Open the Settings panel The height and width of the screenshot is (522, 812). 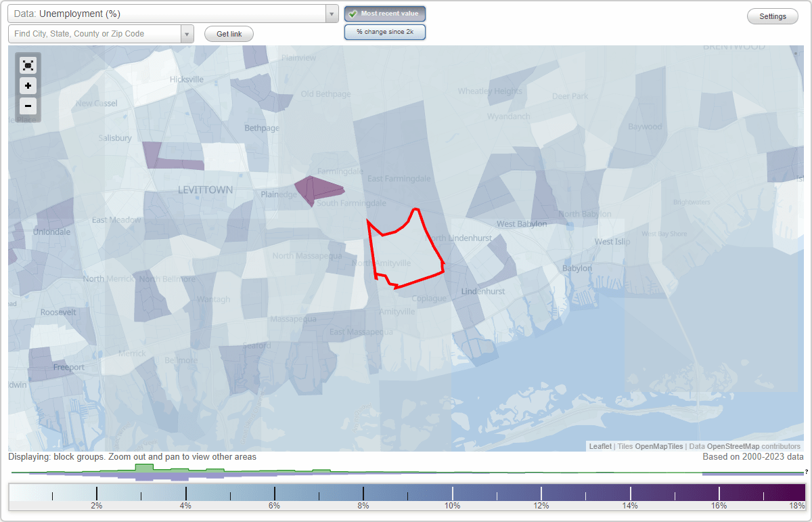coord(772,16)
